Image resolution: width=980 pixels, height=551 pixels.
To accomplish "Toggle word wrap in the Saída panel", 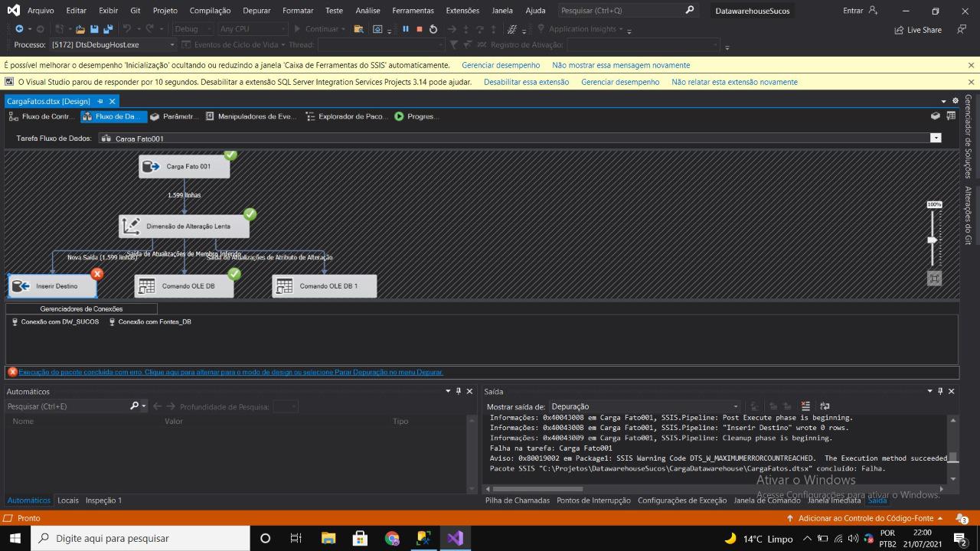I will tap(825, 406).
